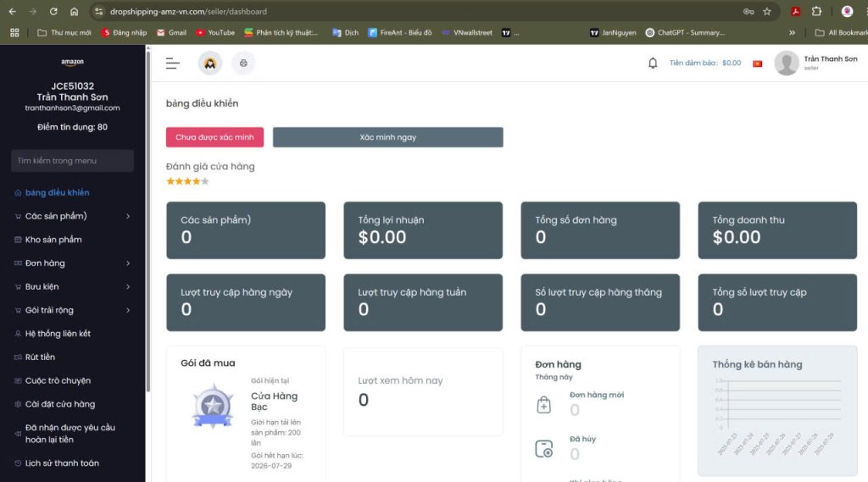Click the round avatar icon in the top toolbar
The height and width of the screenshot is (482, 868).
[210, 63]
